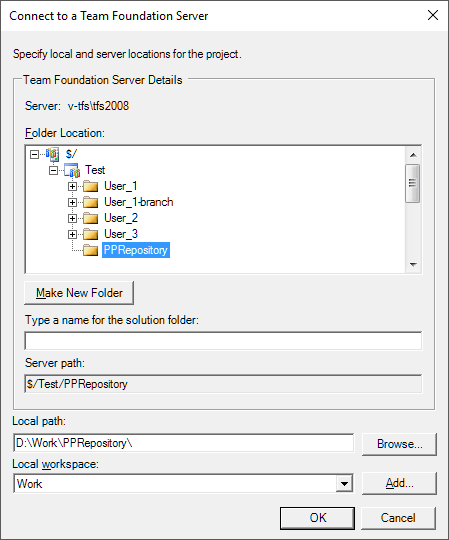This screenshot has width=449, height=540.
Task: Expand the User_1 folder
Action: (72, 187)
